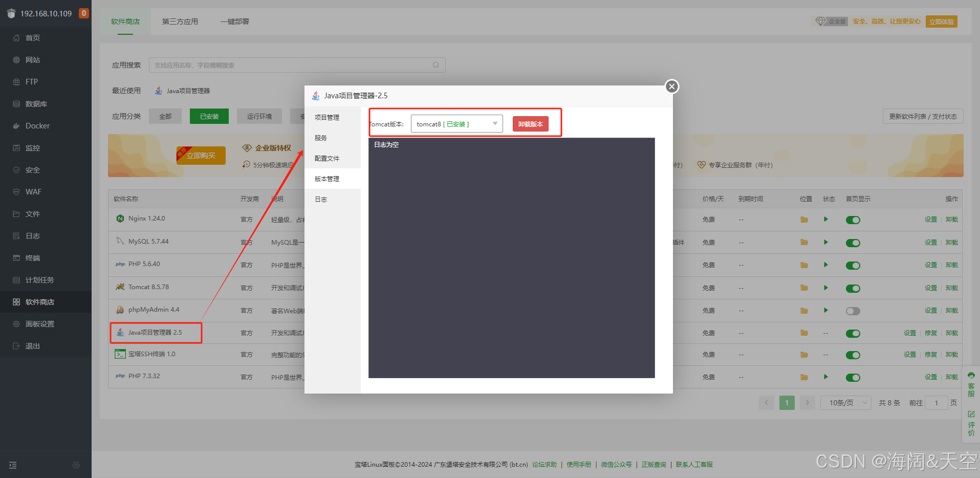Click the start arrow icon in the Tomcat row
The width and height of the screenshot is (980, 478).
coord(825,288)
